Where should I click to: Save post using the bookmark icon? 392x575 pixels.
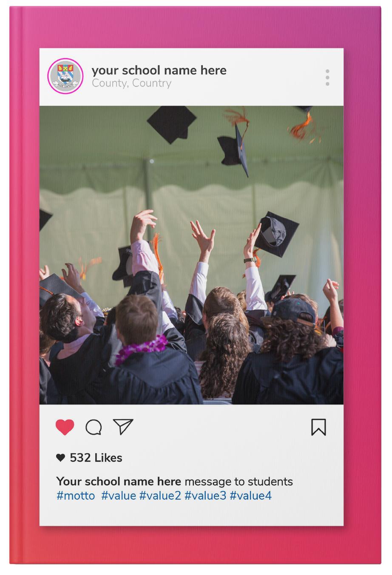pos(318,427)
